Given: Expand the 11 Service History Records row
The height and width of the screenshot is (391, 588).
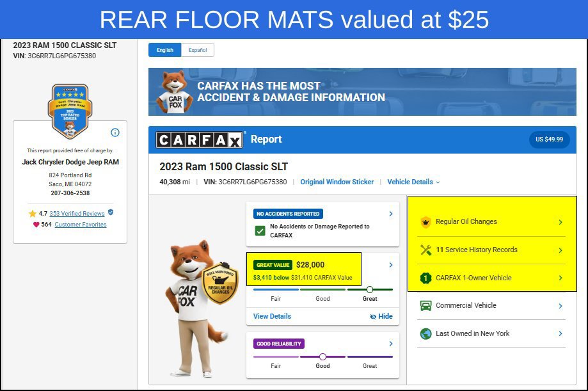Looking at the screenshot, I should (491, 250).
